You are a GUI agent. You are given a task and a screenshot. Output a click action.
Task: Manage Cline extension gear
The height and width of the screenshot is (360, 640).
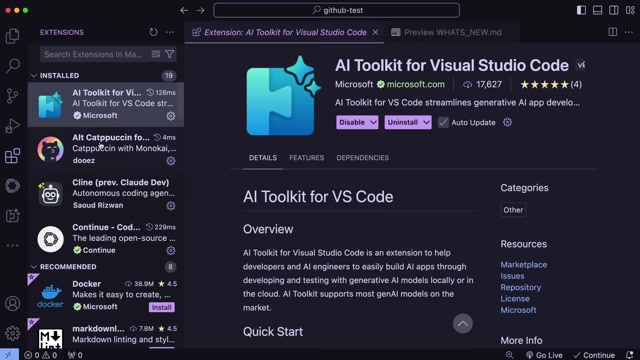pyautogui.click(x=171, y=206)
